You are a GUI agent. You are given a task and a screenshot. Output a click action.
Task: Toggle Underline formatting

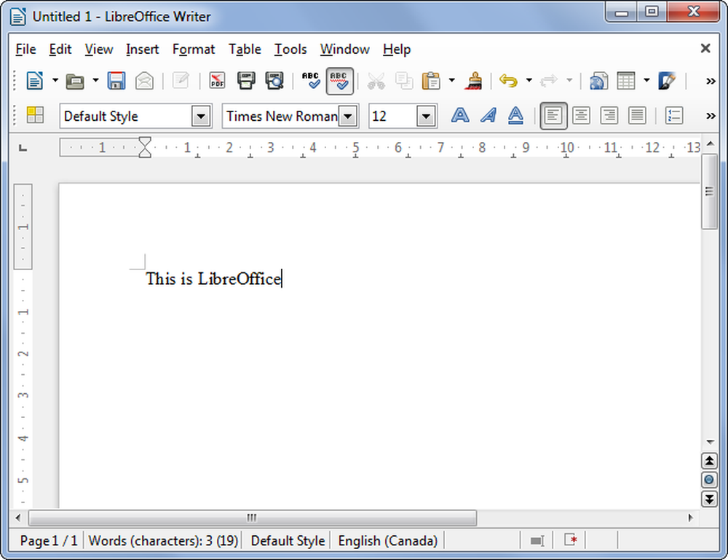point(516,115)
